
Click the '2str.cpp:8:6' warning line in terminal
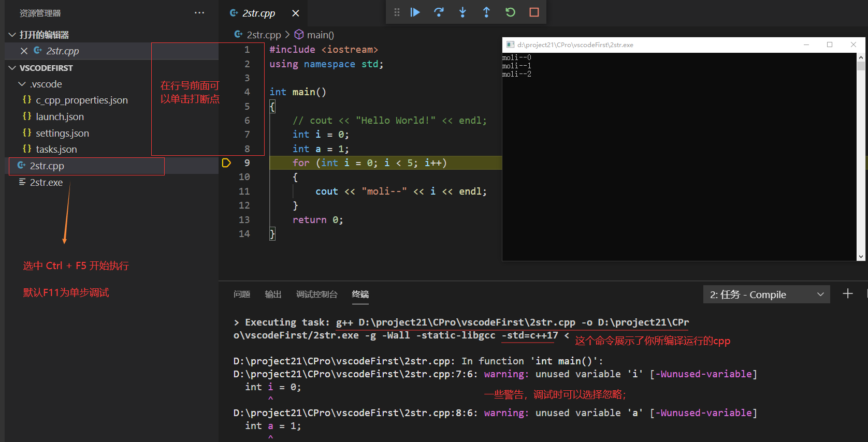pyautogui.click(x=495, y=412)
